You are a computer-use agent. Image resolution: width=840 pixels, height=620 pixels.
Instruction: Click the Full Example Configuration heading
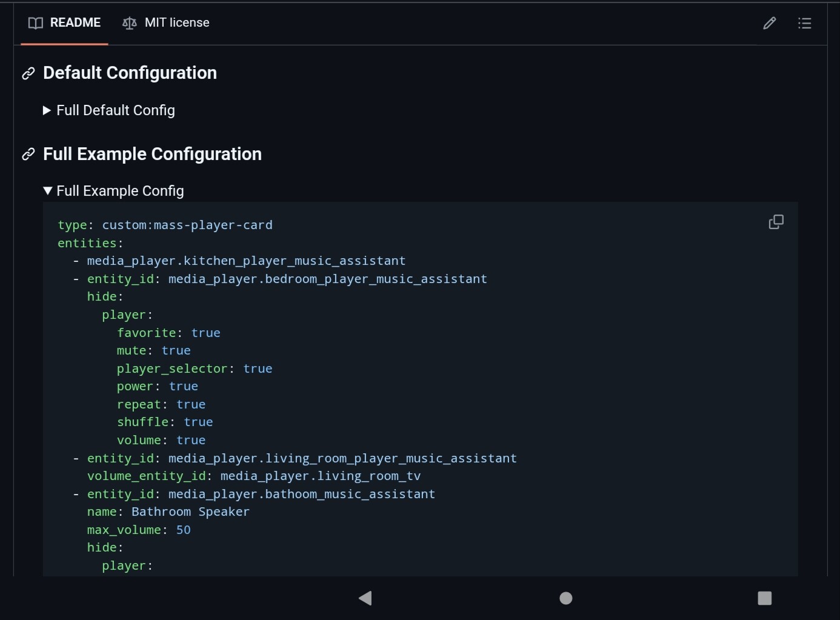coord(152,154)
